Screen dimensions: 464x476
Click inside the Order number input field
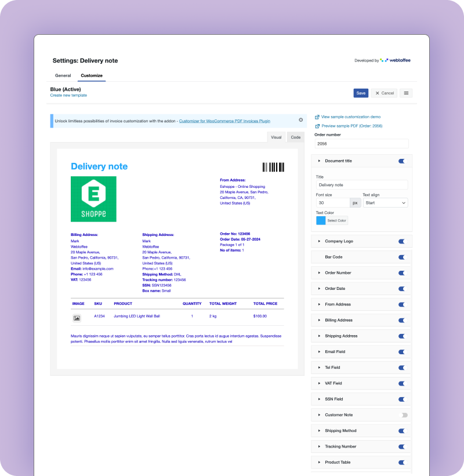[361, 143]
